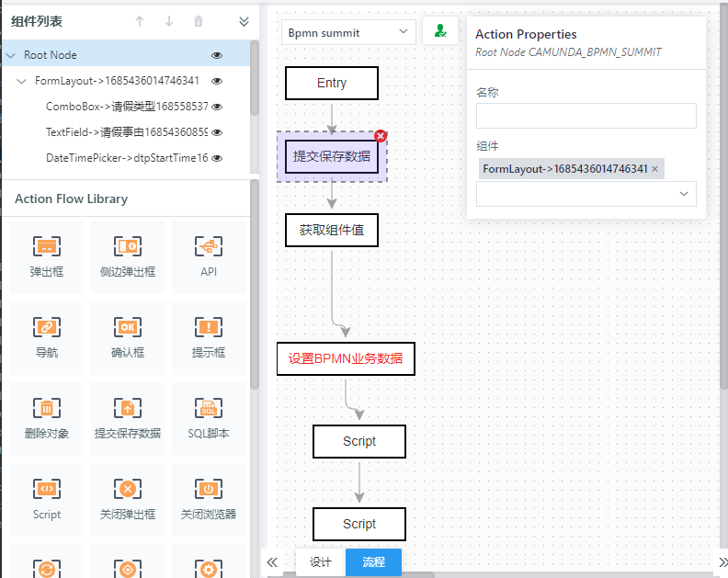Pick the SQL脚本 action icon

point(209,418)
